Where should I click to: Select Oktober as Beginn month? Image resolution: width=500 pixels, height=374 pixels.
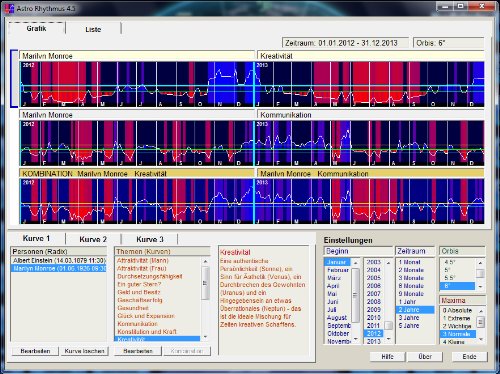point(338,333)
